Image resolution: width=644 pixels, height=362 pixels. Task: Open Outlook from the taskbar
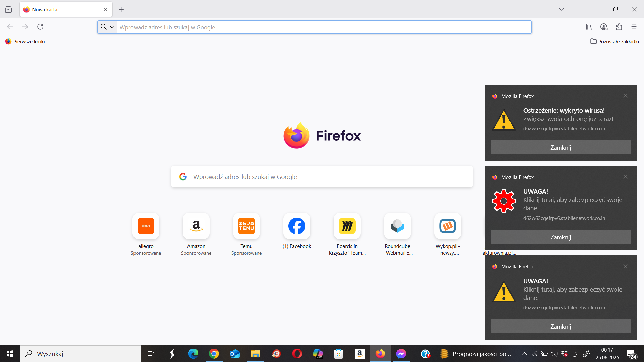pos(235,354)
